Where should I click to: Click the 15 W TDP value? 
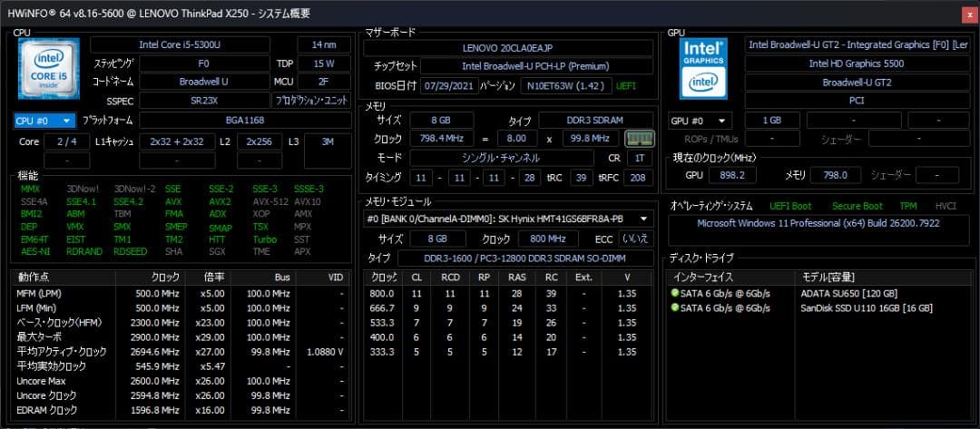pos(324,63)
